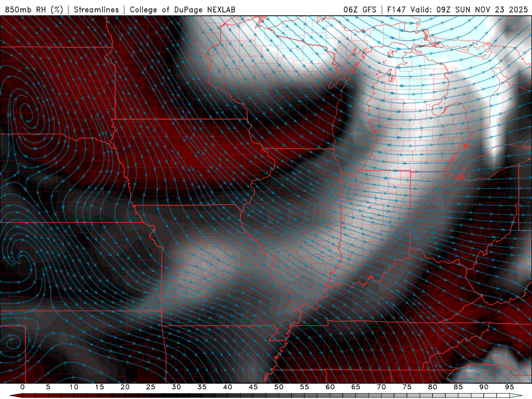
Task: Click the "25" colorbar label
Action: [x=151, y=387]
